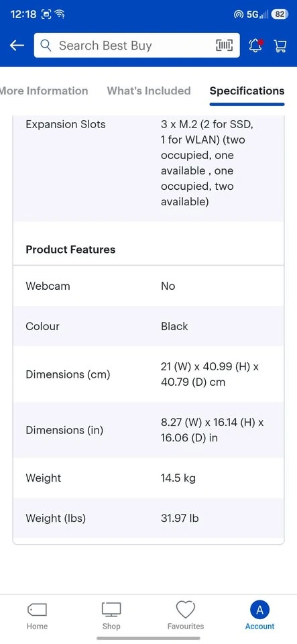The height and width of the screenshot is (644, 297).
Task: Switch to More Information tab
Action: click(44, 91)
